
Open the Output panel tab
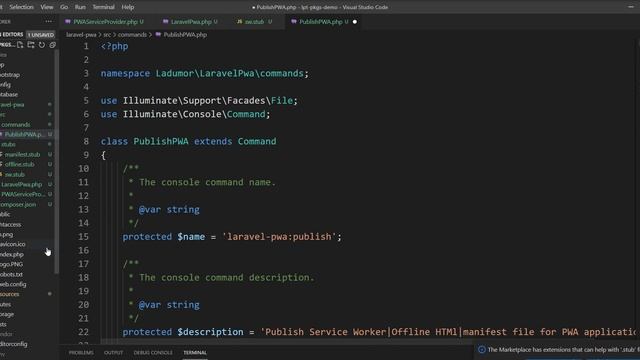(x=113, y=352)
